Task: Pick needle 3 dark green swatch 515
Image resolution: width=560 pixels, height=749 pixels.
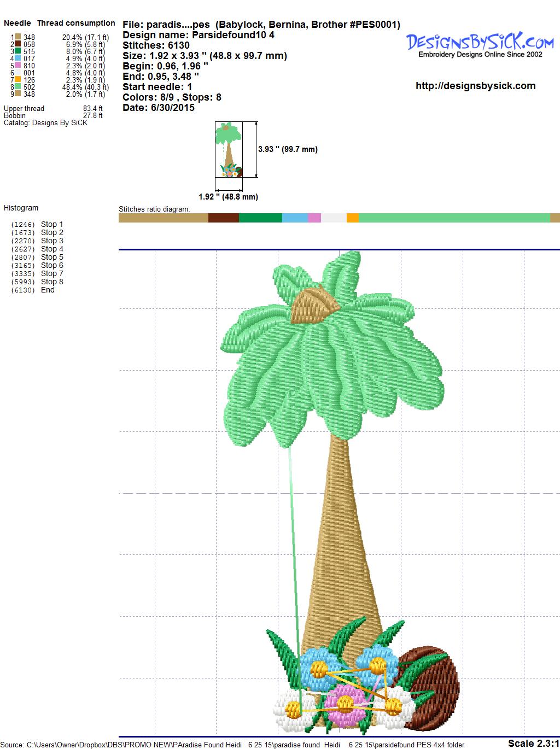Action: click(18, 51)
